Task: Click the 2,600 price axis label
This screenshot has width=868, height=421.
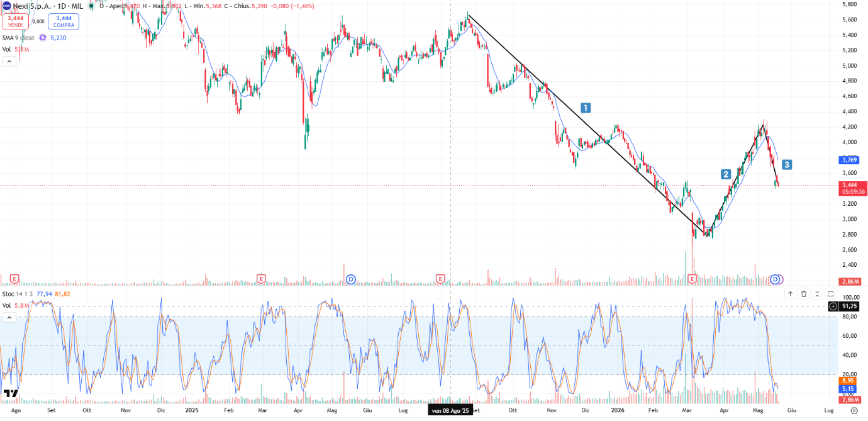Action: [x=850, y=250]
